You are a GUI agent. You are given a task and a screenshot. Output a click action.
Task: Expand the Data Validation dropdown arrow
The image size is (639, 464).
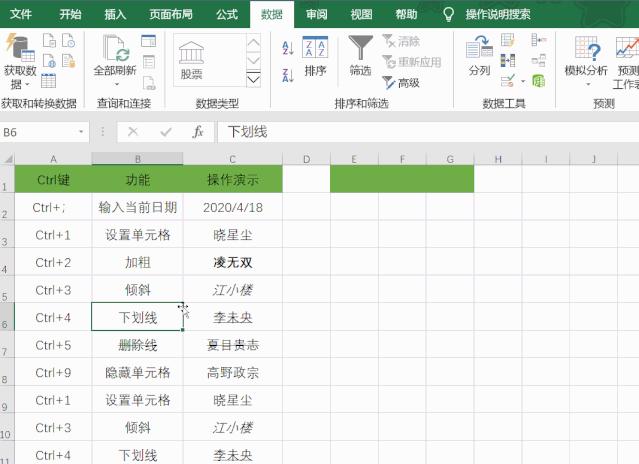[x=523, y=81]
